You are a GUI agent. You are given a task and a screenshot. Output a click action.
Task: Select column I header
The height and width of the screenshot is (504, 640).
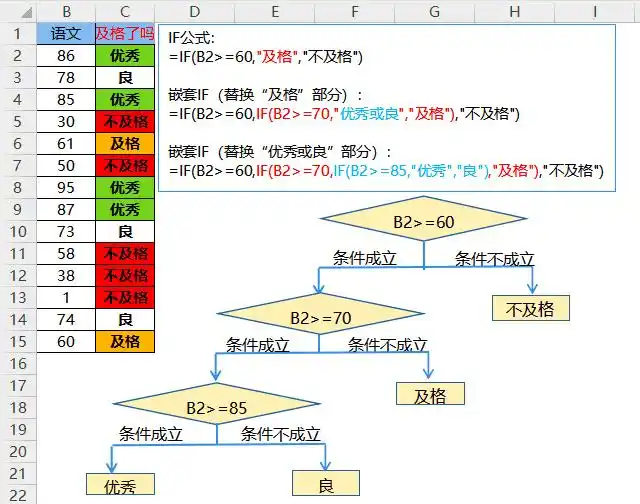tap(595, 11)
